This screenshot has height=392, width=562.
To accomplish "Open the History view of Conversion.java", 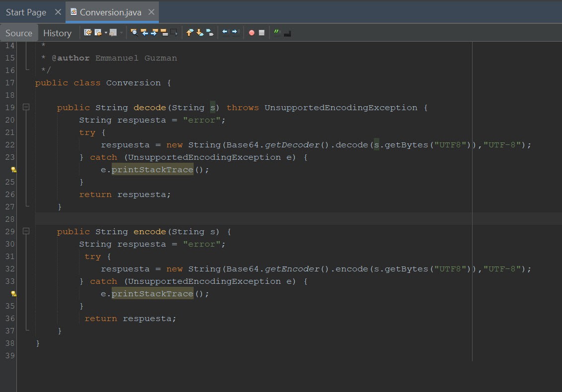I will pos(57,33).
